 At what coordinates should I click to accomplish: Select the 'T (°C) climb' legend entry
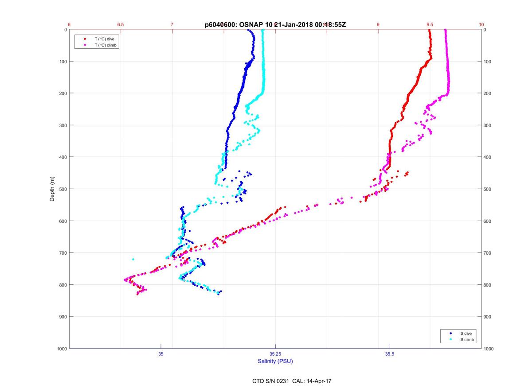coord(106,45)
